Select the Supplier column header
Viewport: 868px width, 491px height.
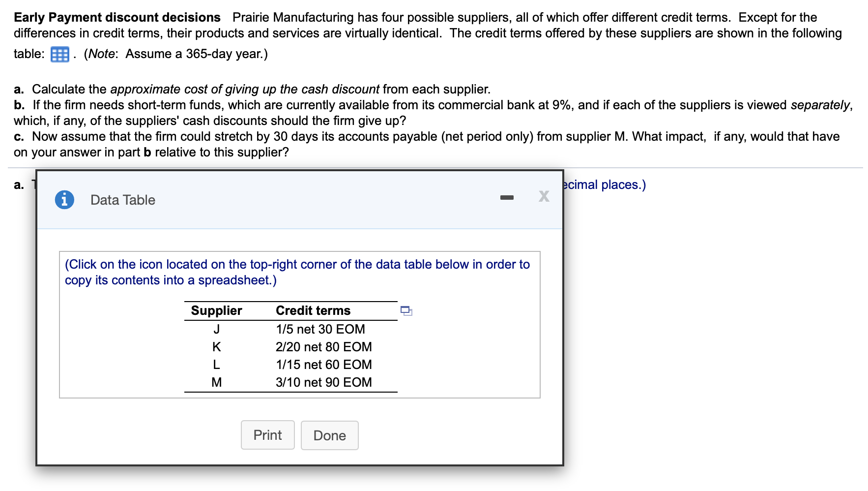[x=217, y=310]
